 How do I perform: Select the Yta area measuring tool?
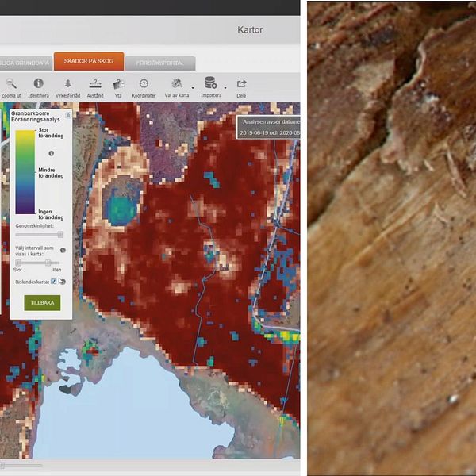118,88
